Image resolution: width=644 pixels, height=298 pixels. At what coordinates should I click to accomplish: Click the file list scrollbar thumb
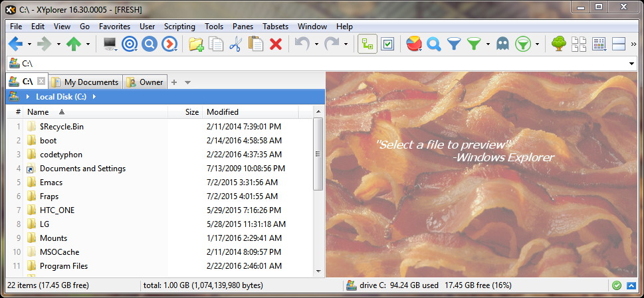[318, 154]
